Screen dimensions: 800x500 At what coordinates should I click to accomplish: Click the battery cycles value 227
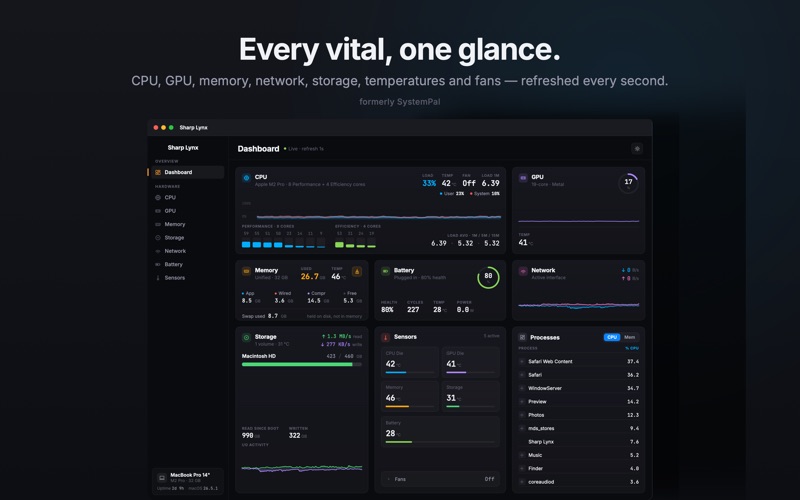pyautogui.click(x=413, y=310)
